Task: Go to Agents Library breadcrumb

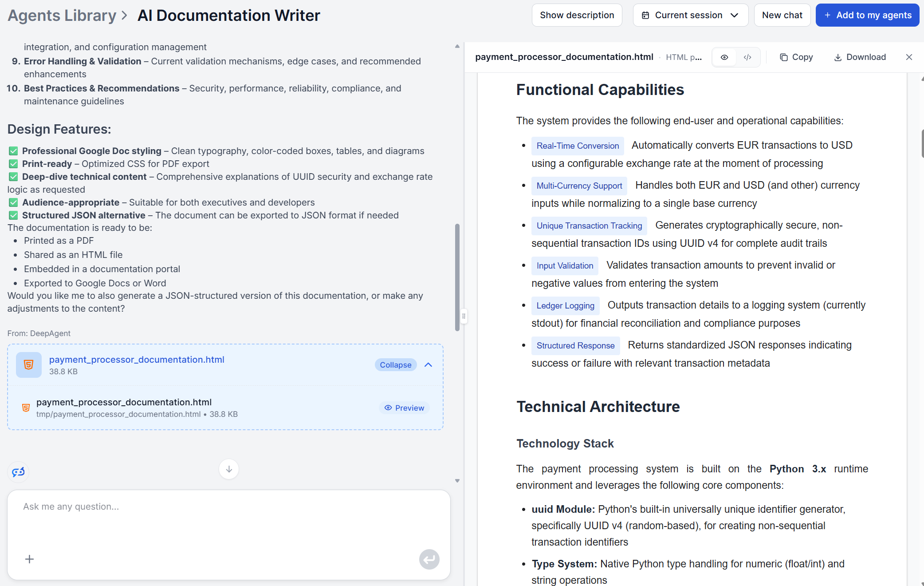Action: 62,16
